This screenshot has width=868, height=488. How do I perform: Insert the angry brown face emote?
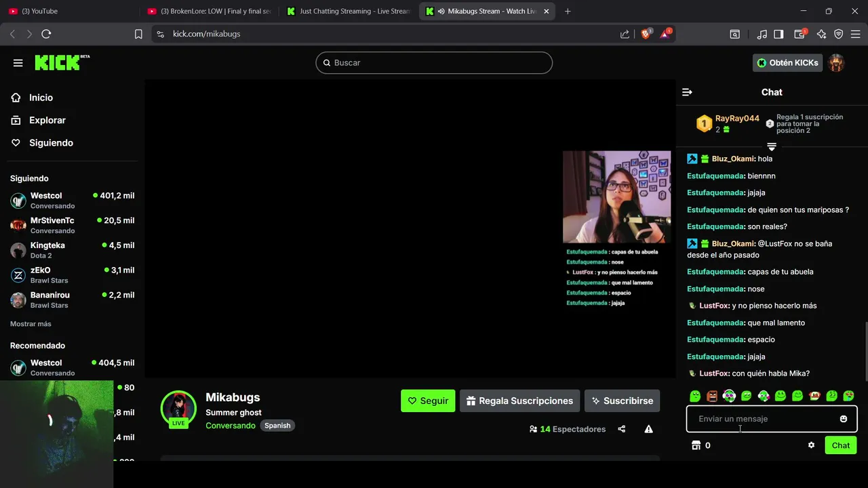712,396
